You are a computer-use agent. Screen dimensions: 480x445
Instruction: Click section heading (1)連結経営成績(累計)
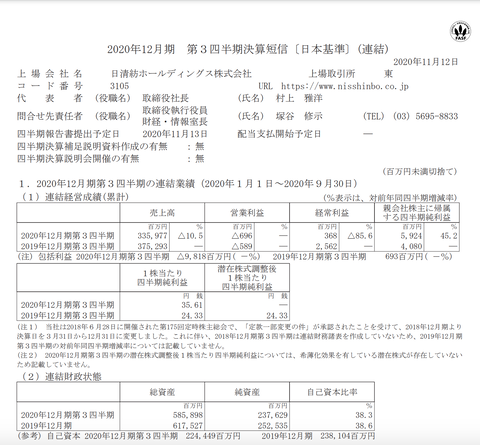(75, 197)
